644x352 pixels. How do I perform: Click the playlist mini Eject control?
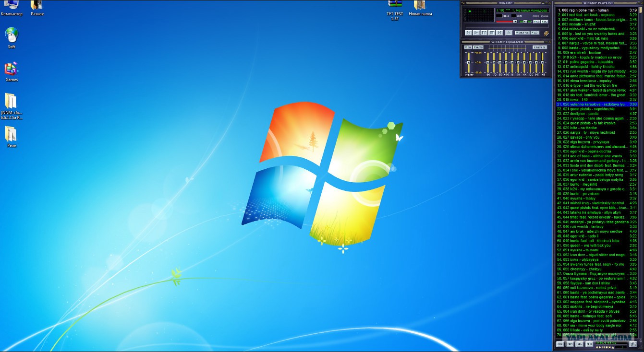coord(613,347)
